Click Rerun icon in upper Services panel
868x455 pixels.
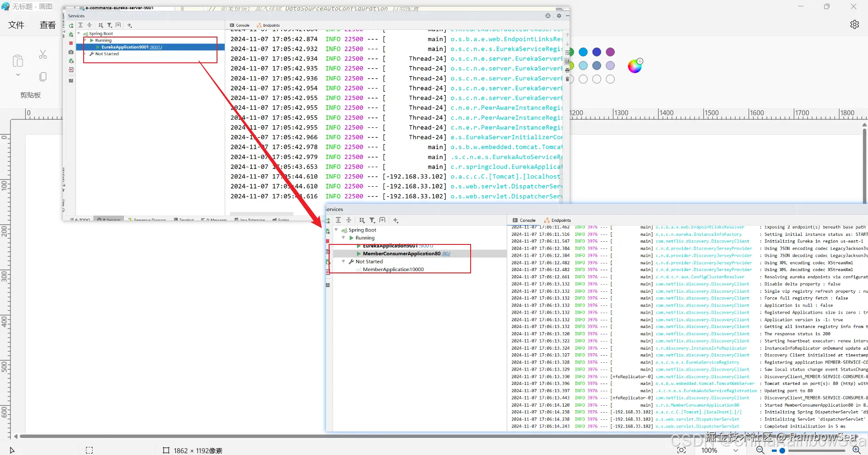point(71,26)
